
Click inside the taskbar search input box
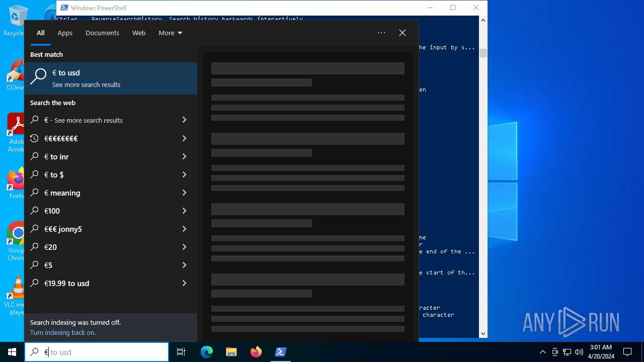pos(97,352)
